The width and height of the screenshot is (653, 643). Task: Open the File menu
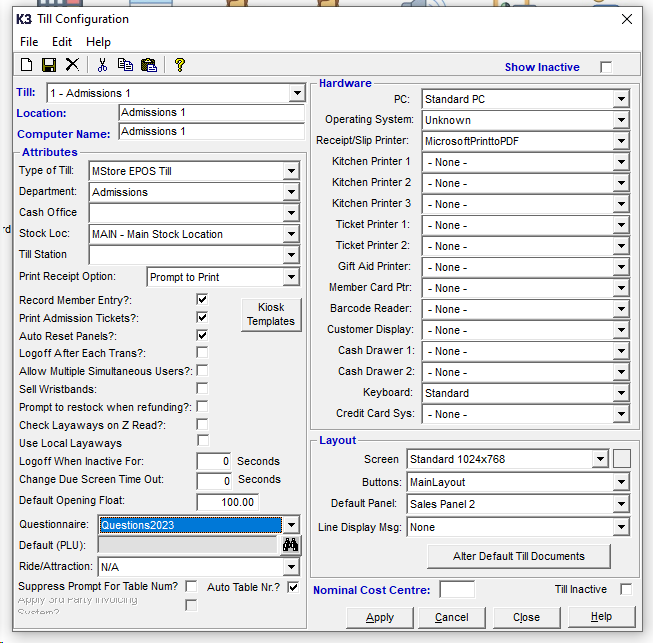point(29,42)
